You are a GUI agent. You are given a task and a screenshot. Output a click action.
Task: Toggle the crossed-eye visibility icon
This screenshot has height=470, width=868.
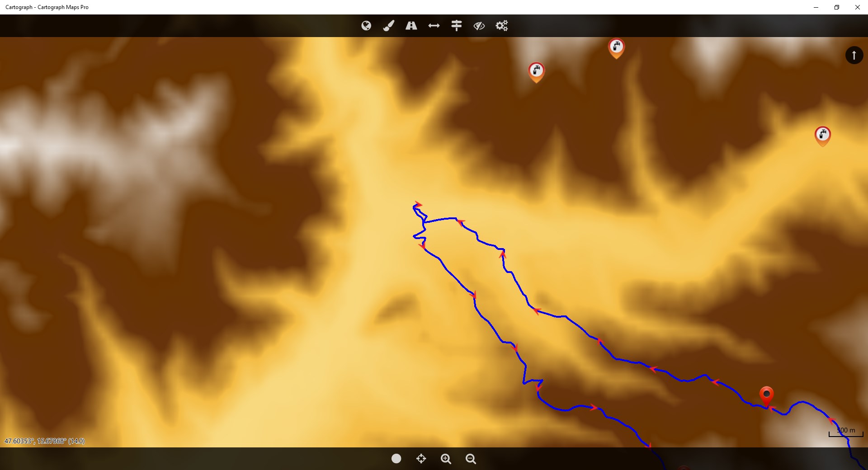point(479,26)
